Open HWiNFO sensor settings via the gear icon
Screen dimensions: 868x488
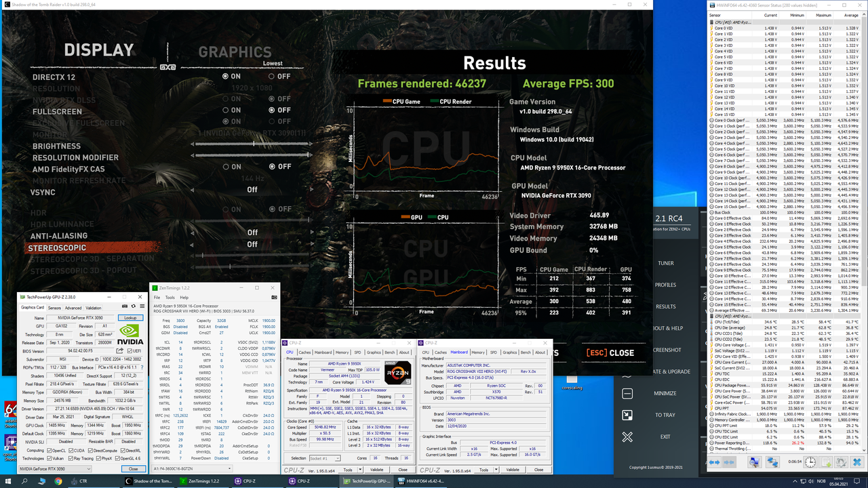click(841, 463)
